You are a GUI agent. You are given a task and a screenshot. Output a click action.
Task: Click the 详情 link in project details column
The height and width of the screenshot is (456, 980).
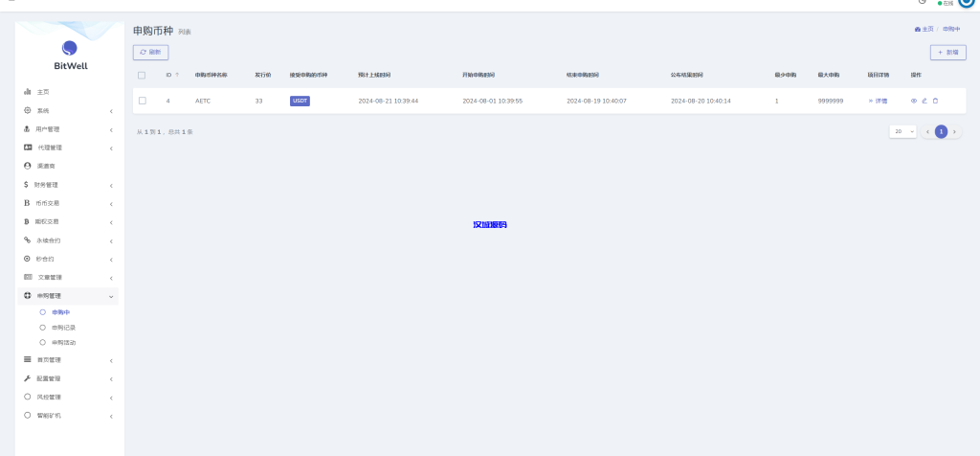click(x=878, y=101)
